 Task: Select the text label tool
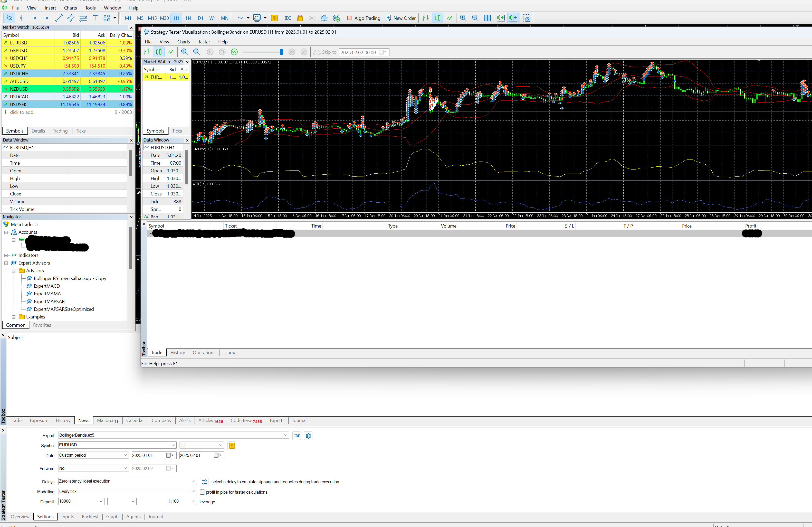pyautogui.click(x=95, y=18)
